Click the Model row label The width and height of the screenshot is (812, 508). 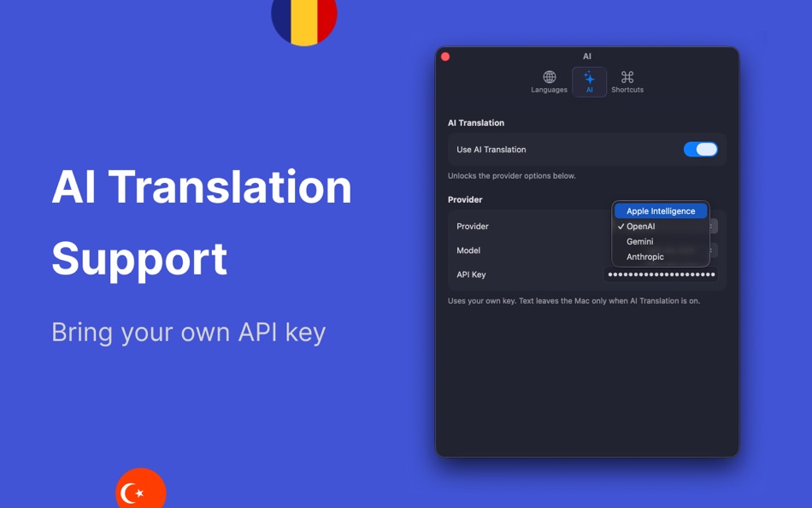tap(468, 251)
